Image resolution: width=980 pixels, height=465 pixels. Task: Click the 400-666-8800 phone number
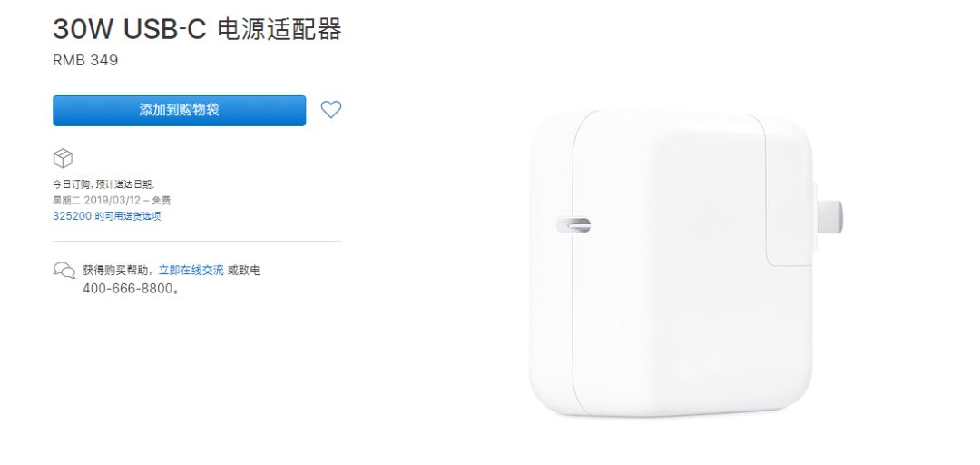(128, 289)
